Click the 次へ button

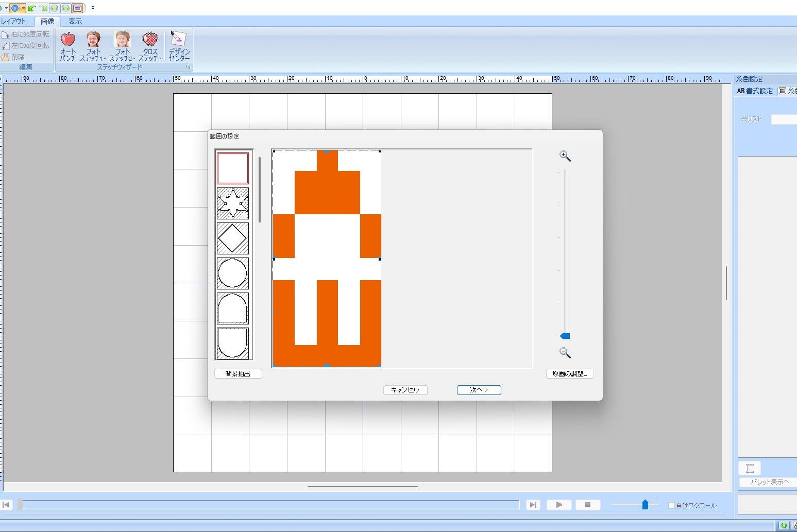click(x=479, y=390)
